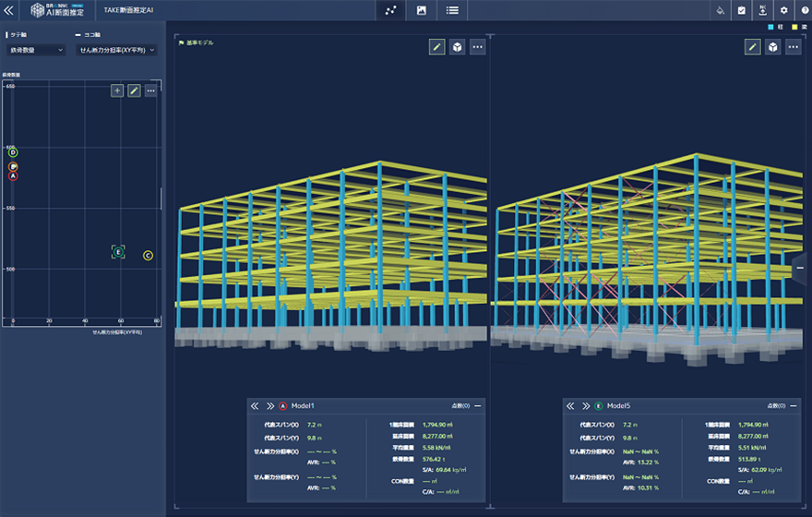Image resolution: width=812 pixels, height=517 pixels.
Task: Switch to the image gallery view tab
Action: pos(422,10)
